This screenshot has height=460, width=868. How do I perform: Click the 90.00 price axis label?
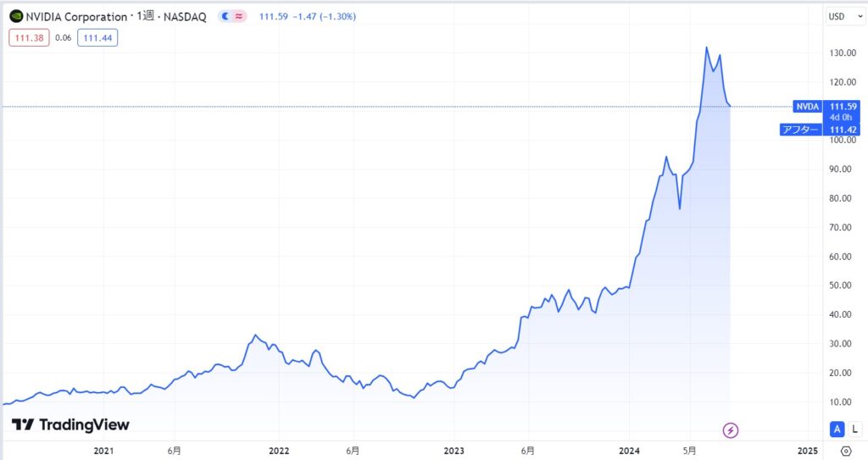840,169
